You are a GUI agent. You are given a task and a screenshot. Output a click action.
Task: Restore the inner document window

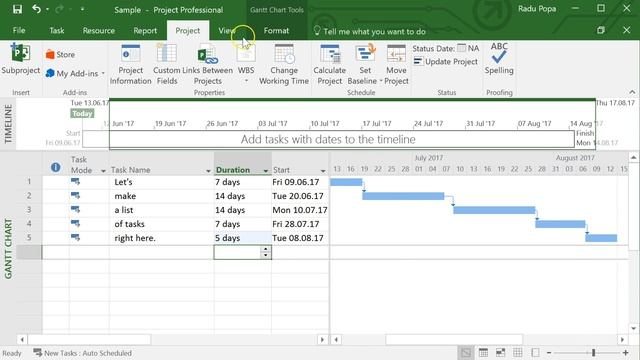601,30
